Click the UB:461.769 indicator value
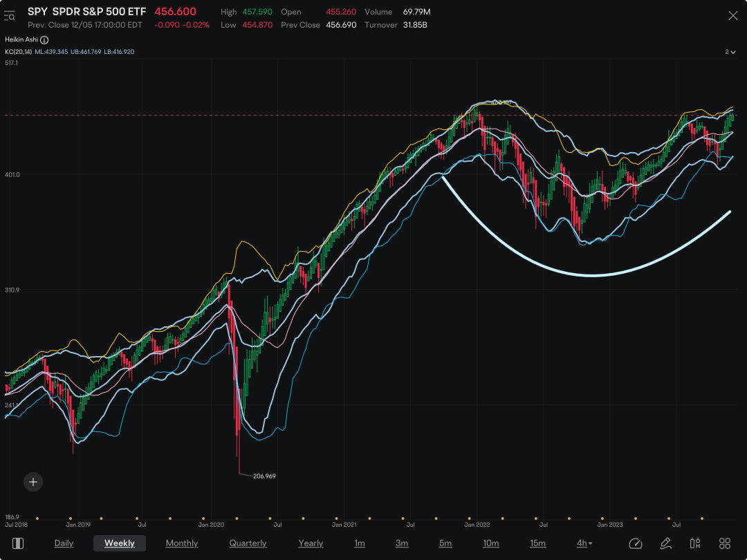The width and height of the screenshot is (747, 560). click(x=86, y=51)
